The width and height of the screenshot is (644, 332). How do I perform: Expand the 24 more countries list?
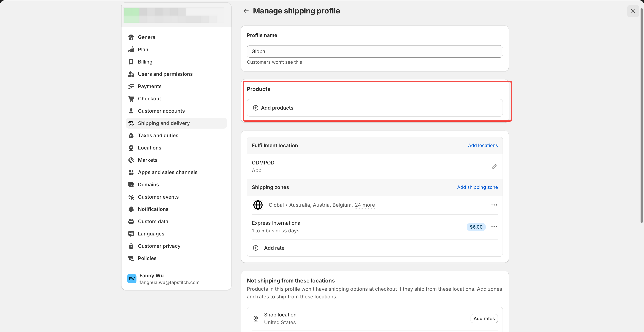coord(365,205)
